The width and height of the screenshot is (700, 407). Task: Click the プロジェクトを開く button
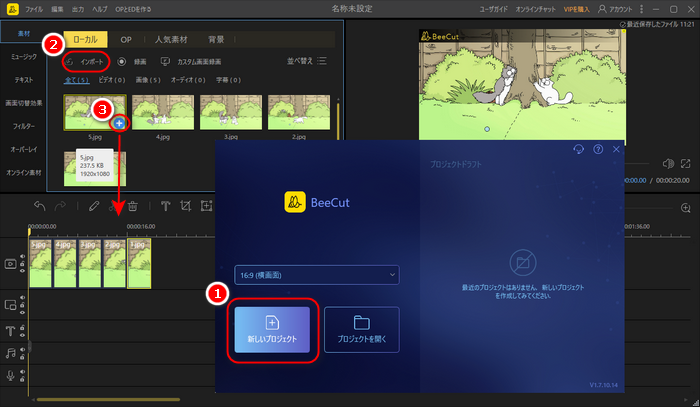362,329
